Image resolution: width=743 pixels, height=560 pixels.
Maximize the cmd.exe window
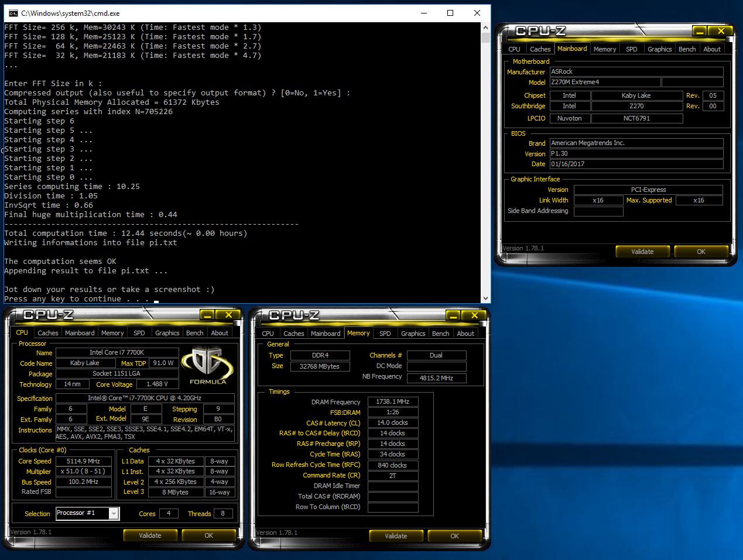point(450,13)
